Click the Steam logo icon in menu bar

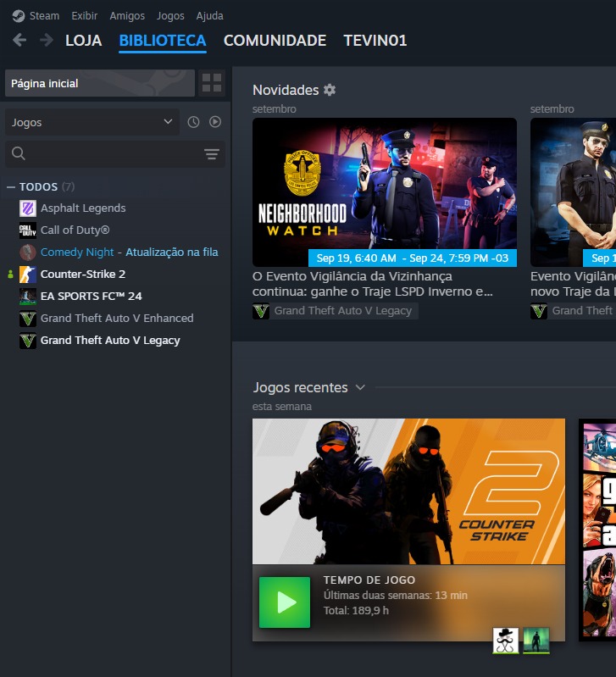pos(18,16)
